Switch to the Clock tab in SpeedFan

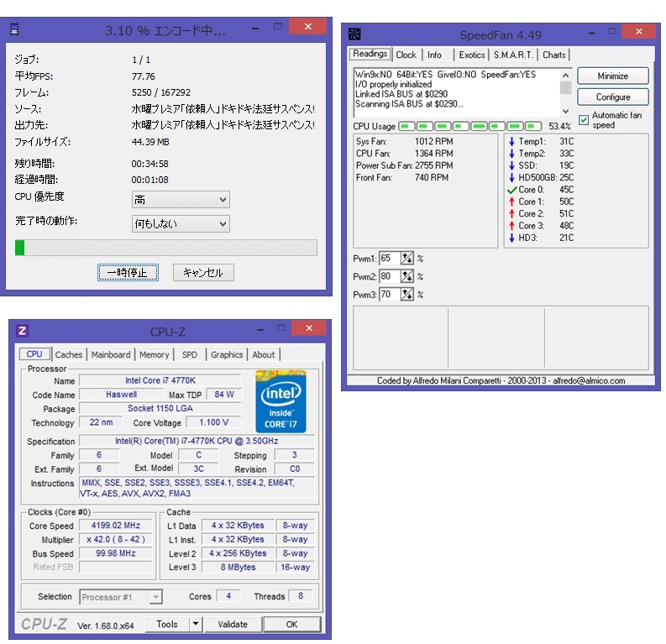pyautogui.click(x=406, y=55)
